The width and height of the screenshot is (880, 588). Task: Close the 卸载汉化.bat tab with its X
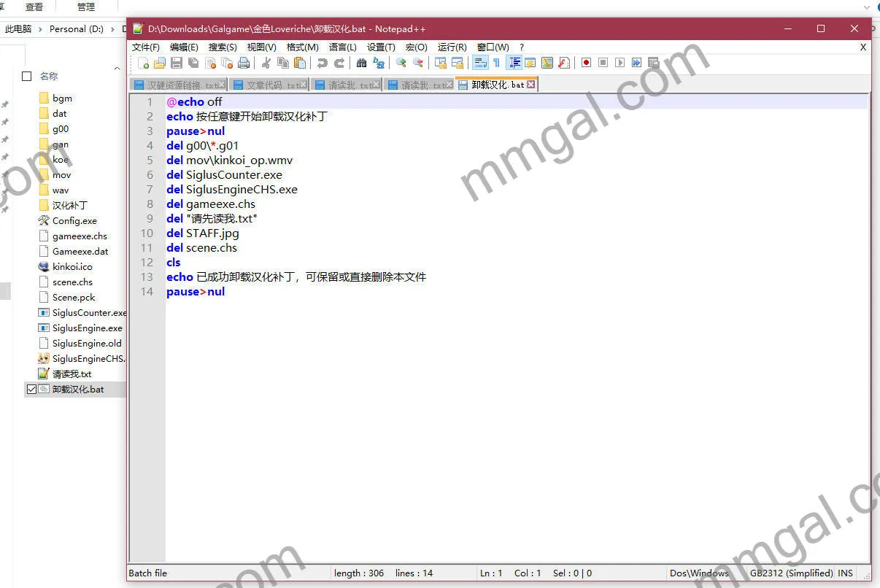531,85
